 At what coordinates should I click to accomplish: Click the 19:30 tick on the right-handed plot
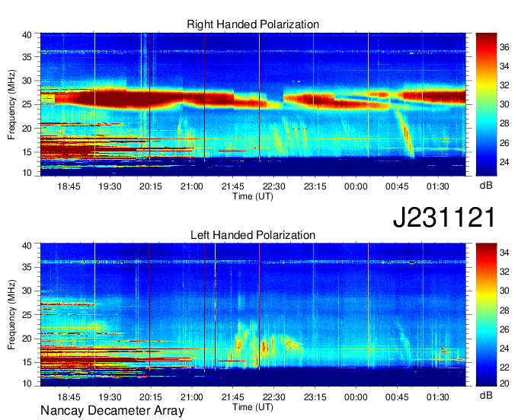tap(110, 186)
